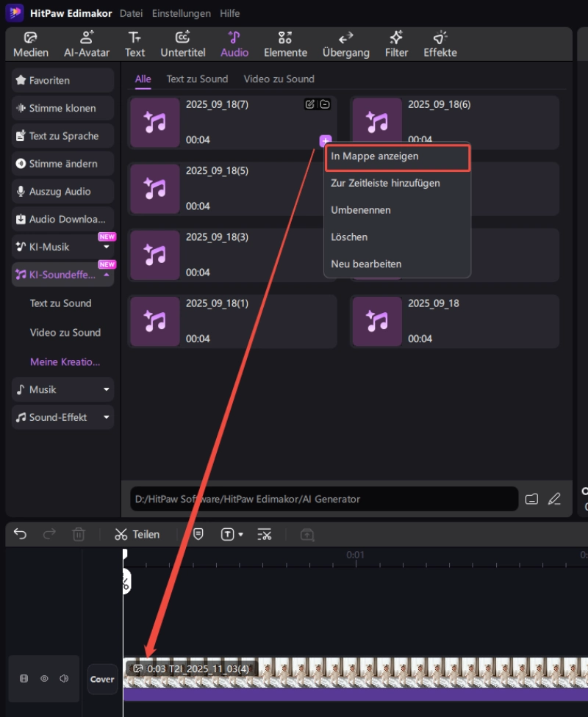Screen dimensions: 588x717
Task: Select 'Zur Zeitleiste hinzufügen' in context menu
Action: [x=385, y=183]
